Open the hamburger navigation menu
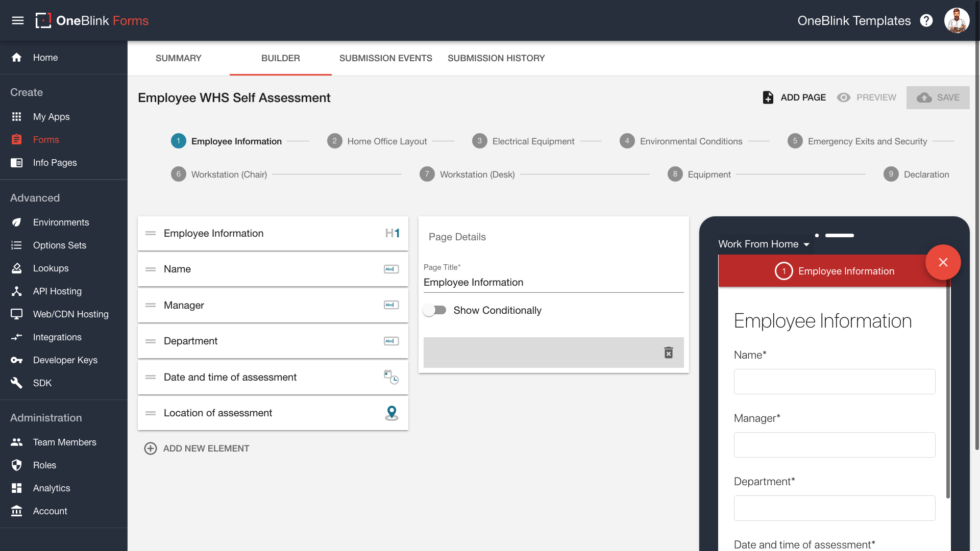This screenshot has width=980, height=551. pyautogui.click(x=18, y=20)
